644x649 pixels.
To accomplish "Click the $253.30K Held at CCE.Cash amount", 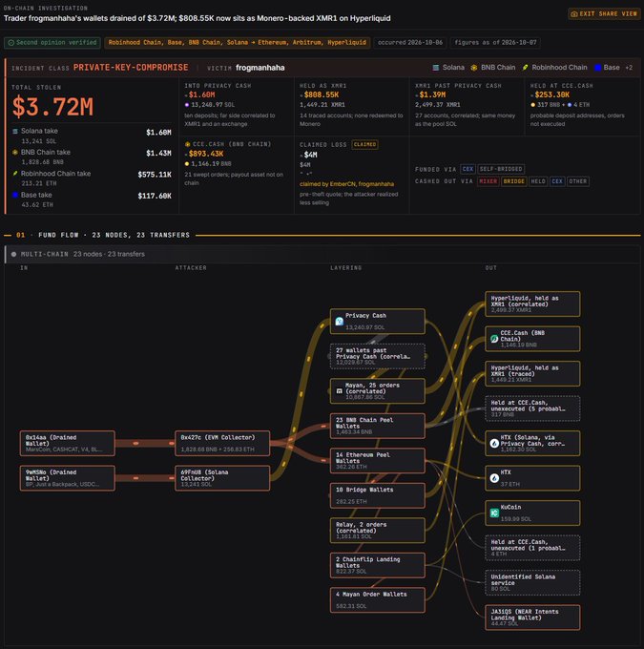I will (551, 94).
